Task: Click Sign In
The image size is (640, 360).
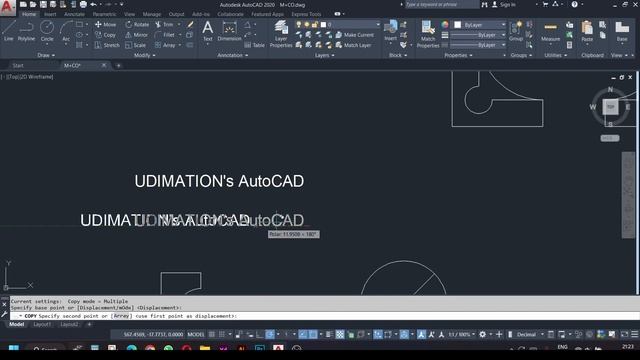Action: 503,4
